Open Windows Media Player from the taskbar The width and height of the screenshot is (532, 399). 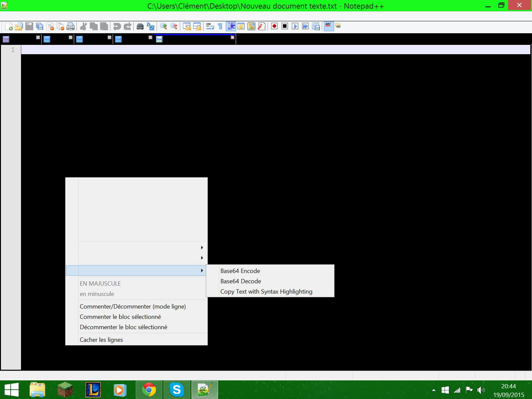(120, 390)
